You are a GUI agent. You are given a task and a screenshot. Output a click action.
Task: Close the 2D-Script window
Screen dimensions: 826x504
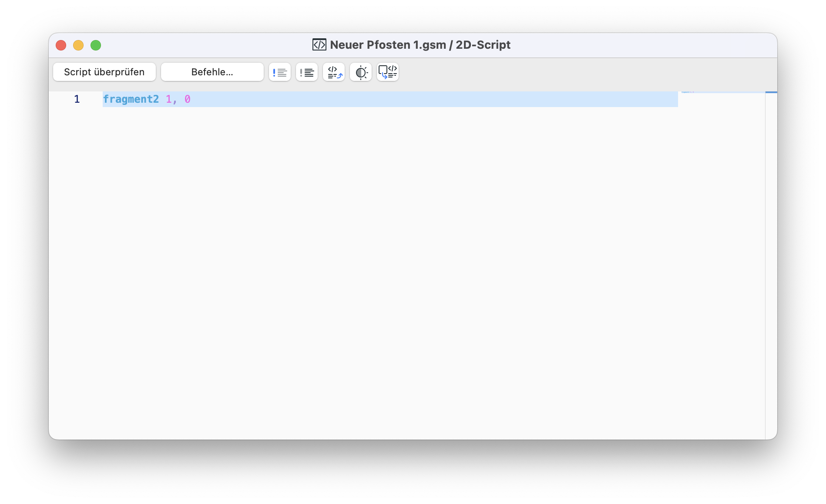coord(61,45)
